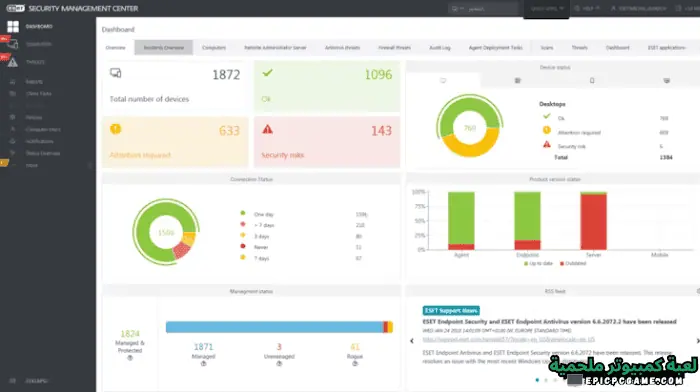The width and height of the screenshot is (700, 392).
Task: Select the mobile device icon tab in Device status
Action: [592, 81]
